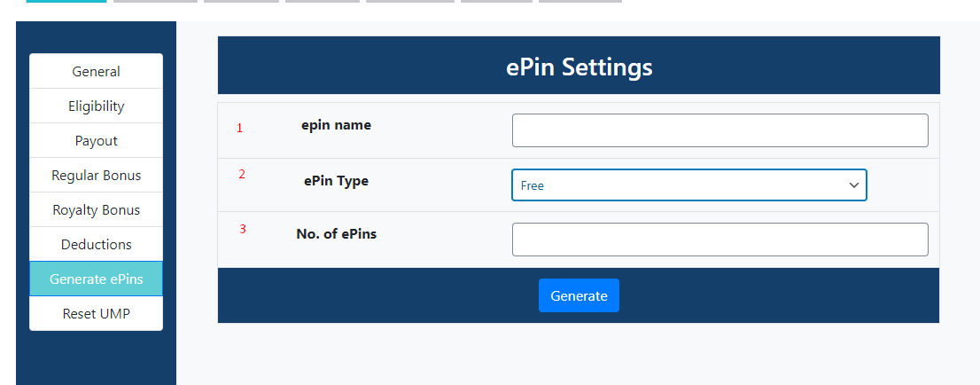Switch to the Eligibility tab

pyautogui.click(x=96, y=106)
